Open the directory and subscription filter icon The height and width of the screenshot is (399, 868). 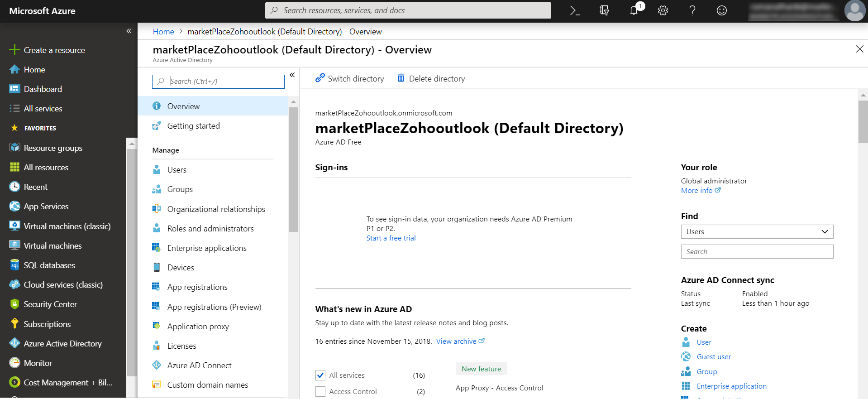tap(604, 10)
